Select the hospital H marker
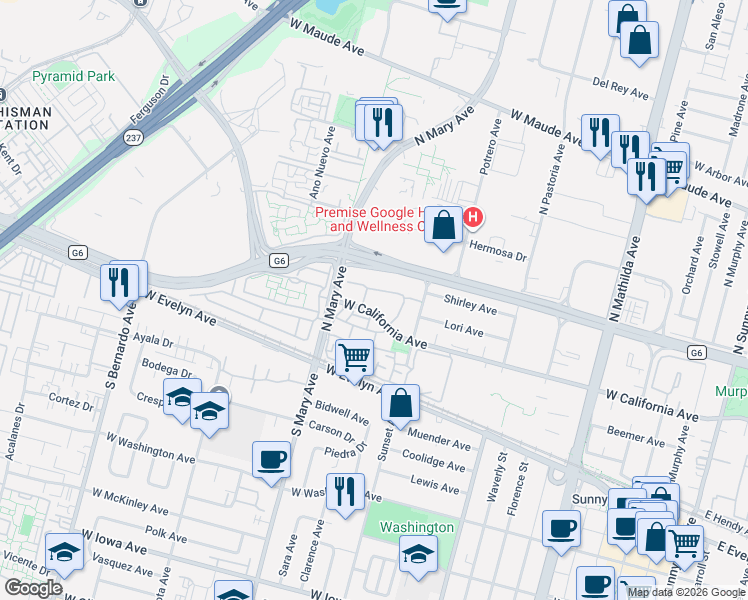Viewport: 748px width, 600px height. pos(473,217)
